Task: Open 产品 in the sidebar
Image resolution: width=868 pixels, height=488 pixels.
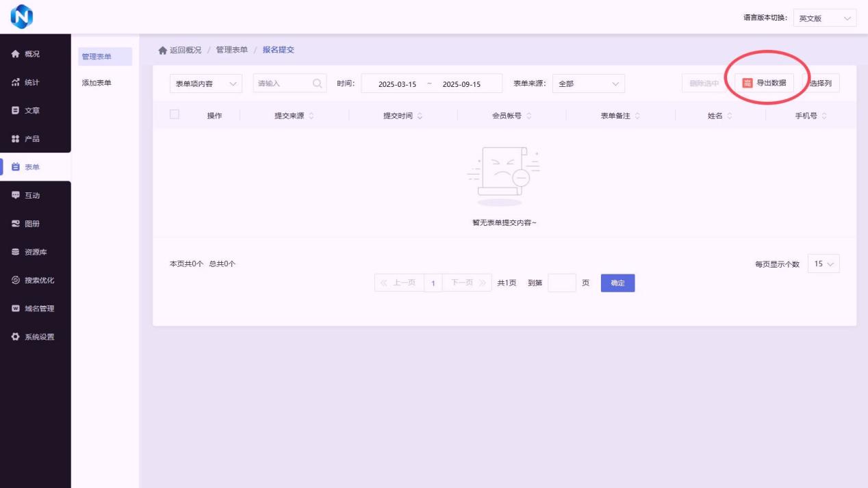Action: (x=31, y=139)
